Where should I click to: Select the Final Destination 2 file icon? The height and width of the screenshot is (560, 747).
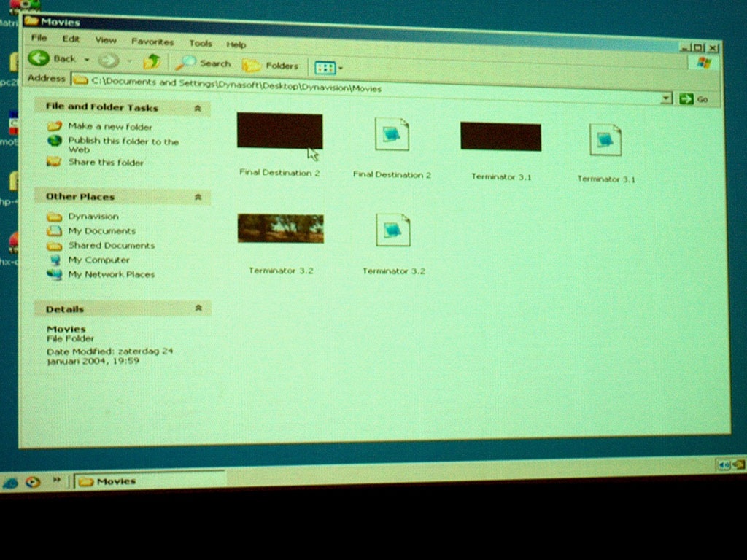pyautogui.click(x=392, y=135)
